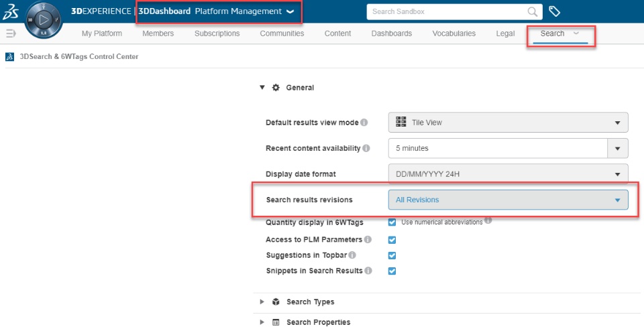Image resolution: width=644 pixels, height=335 pixels.
Task: Toggle the left side panel icon
Action: pyautogui.click(x=11, y=33)
